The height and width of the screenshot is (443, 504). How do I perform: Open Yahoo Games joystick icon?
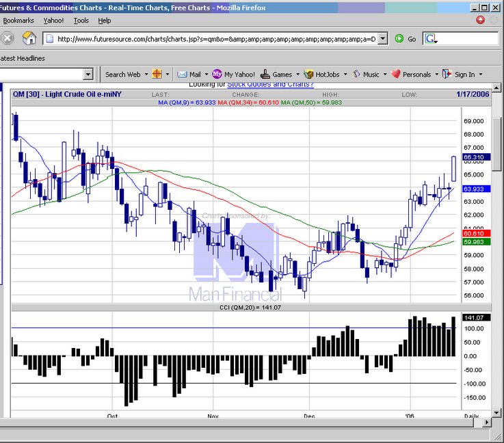[x=265, y=75]
